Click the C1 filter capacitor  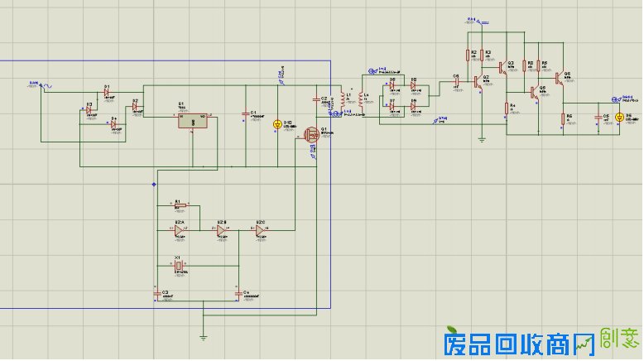(245, 113)
